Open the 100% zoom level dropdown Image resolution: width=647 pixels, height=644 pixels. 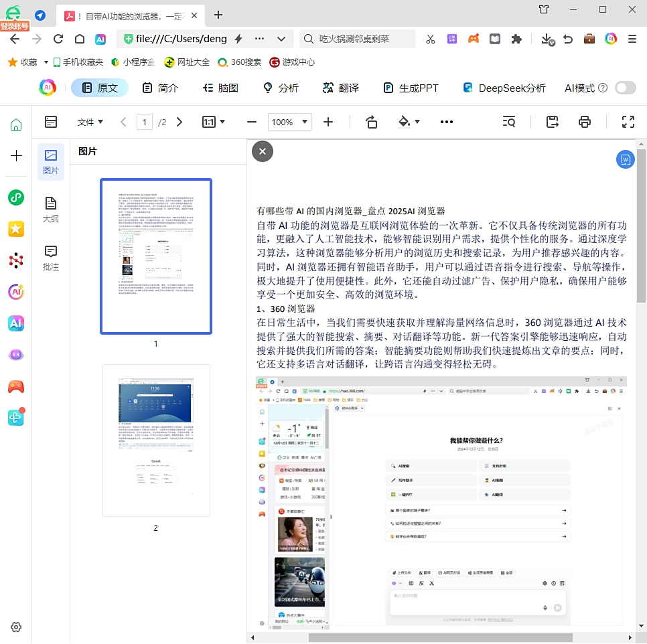click(290, 122)
